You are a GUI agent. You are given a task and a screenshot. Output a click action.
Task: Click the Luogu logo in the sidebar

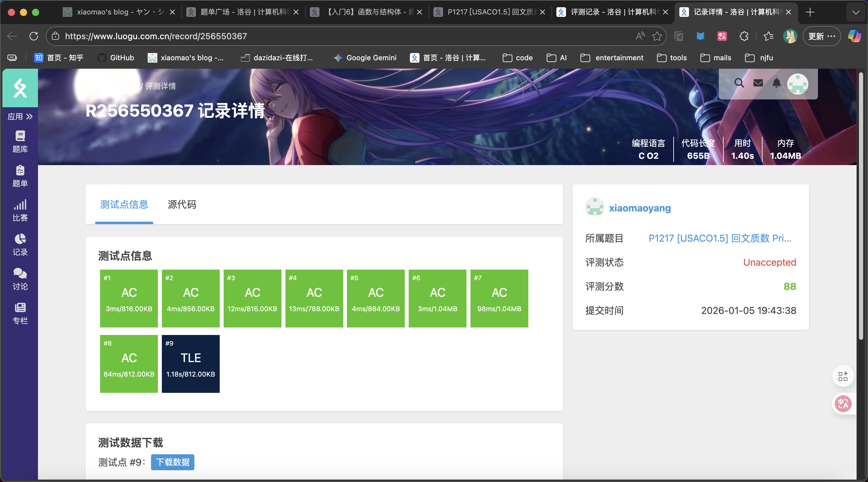[20, 88]
